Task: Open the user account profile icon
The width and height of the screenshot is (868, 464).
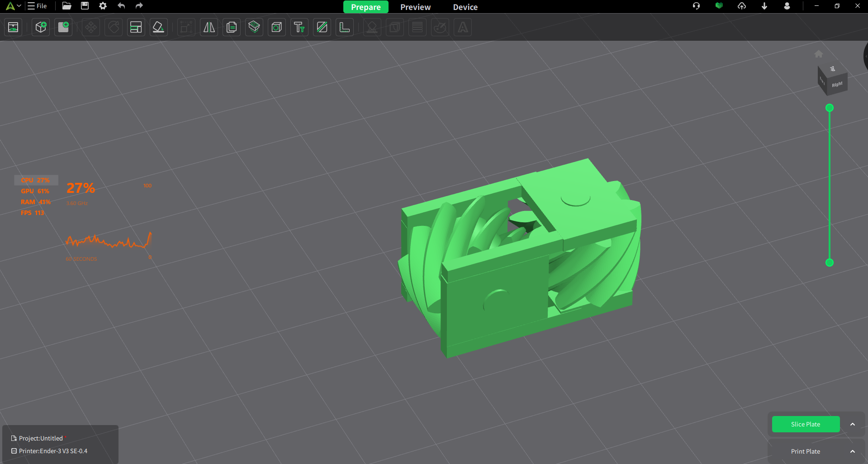Action: tap(787, 6)
